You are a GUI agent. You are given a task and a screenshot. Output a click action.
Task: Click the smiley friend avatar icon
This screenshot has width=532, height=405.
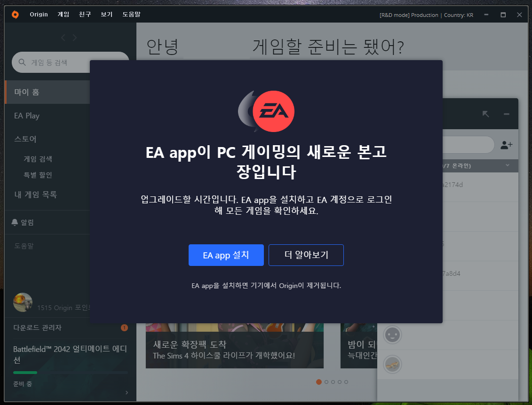coord(392,334)
